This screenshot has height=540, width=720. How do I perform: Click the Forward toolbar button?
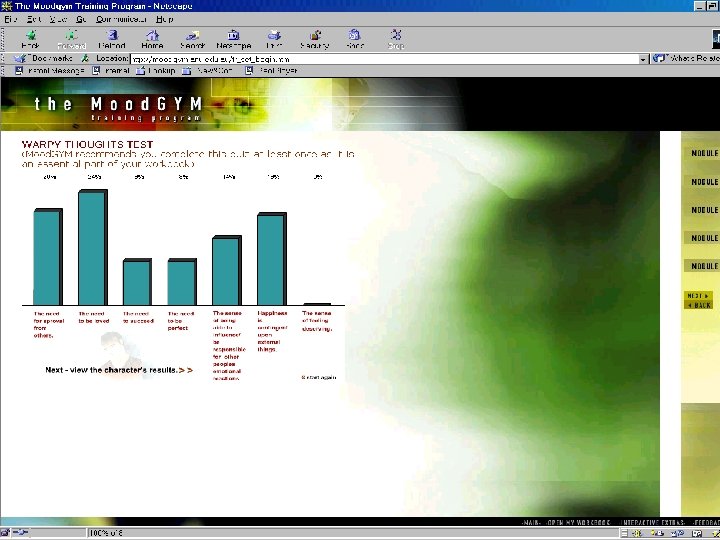tap(71, 40)
